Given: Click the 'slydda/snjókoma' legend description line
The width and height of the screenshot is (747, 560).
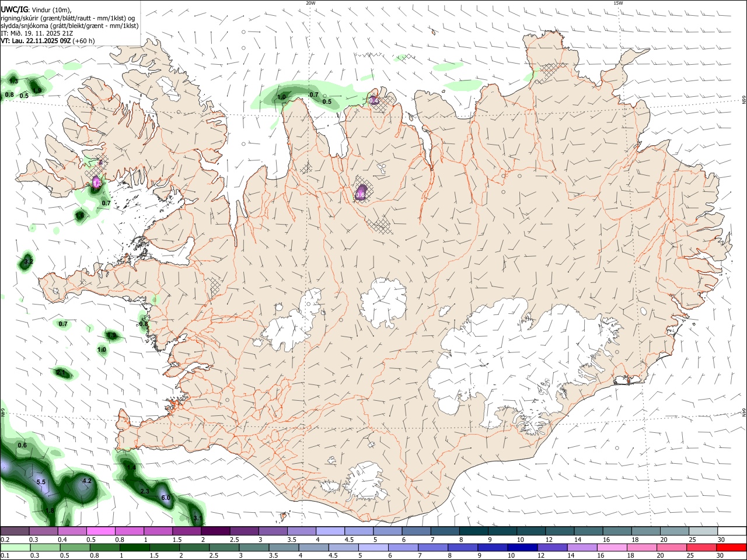Looking at the screenshot, I should tap(69, 26).
